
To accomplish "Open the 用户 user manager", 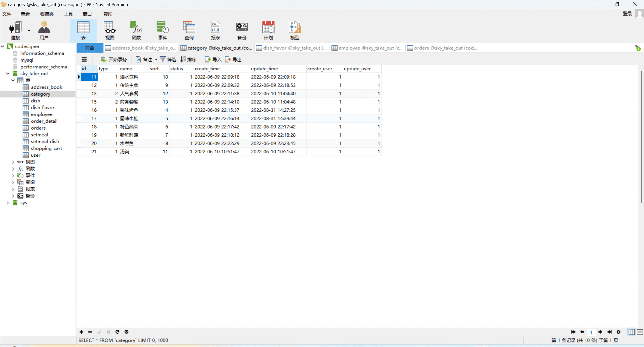I will 44,30.
